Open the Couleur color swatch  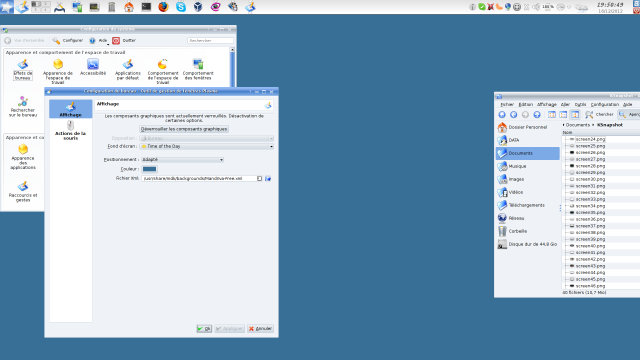pos(149,169)
